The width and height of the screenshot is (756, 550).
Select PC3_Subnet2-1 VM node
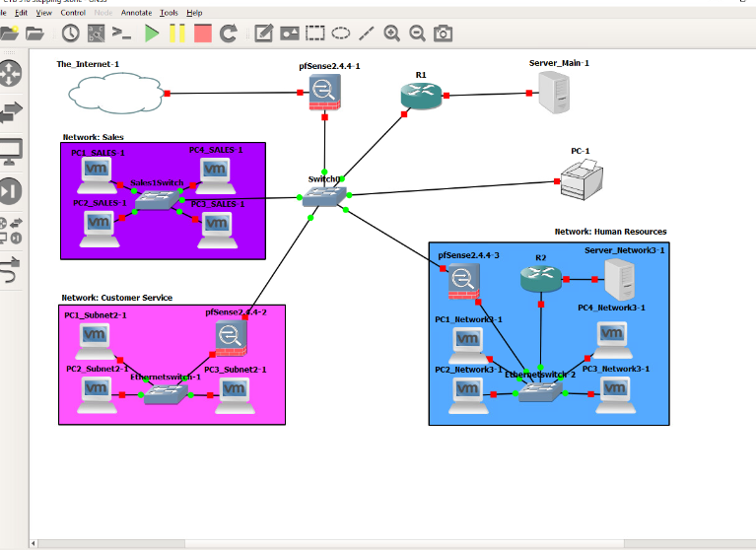pyautogui.click(x=235, y=395)
